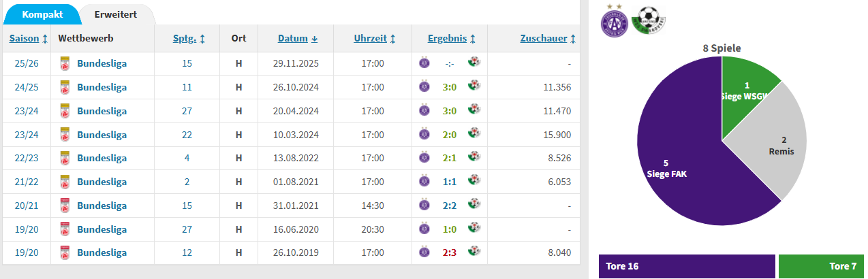868x279 pixels.
Task: Click the green Tore 7 bar
Action: coord(820,266)
